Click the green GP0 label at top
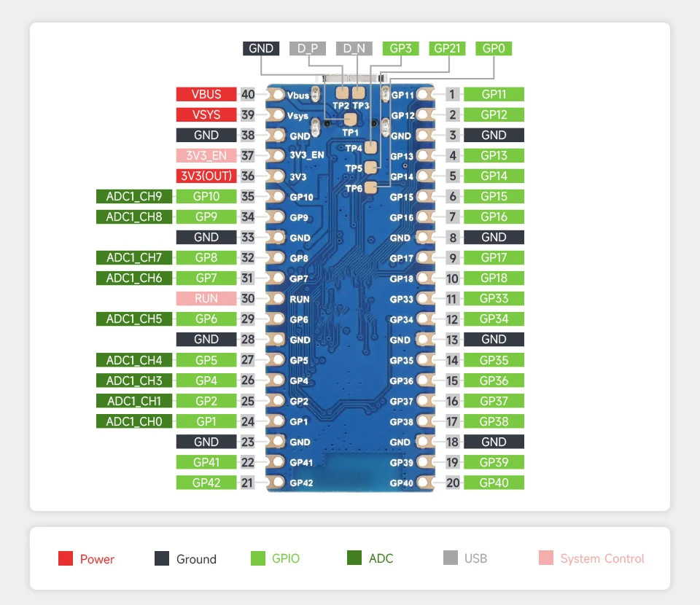The image size is (700, 605). [x=494, y=48]
